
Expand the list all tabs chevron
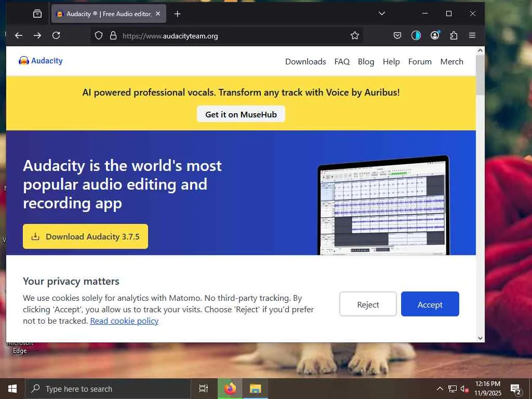tap(382, 13)
